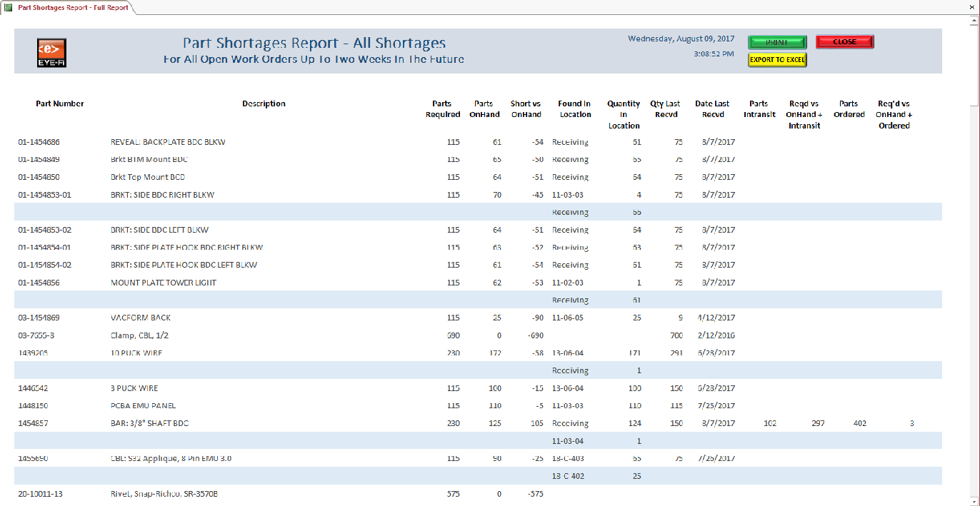This screenshot has width=980, height=506.
Task: Click the VACFORM BACK description
Action: (140, 318)
